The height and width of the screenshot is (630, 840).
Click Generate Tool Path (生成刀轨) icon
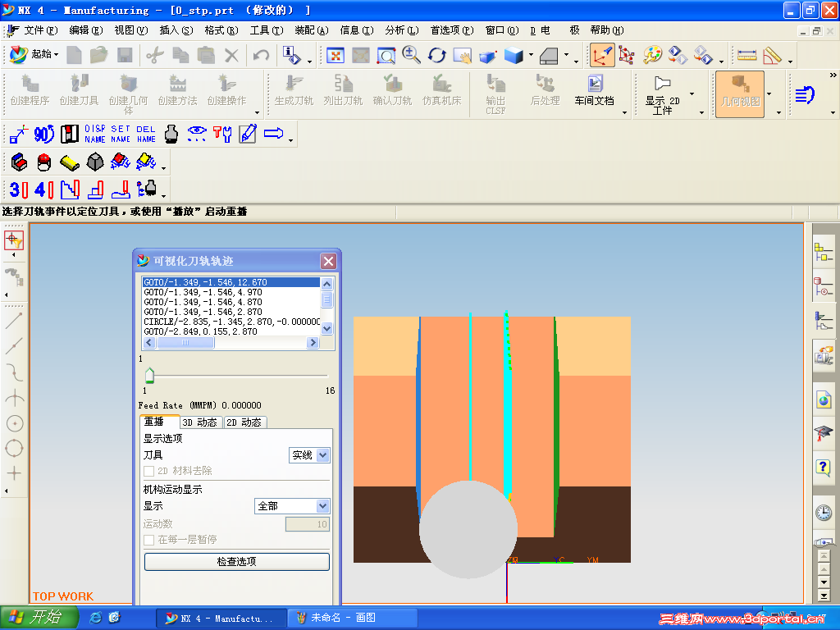click(294, 90)
